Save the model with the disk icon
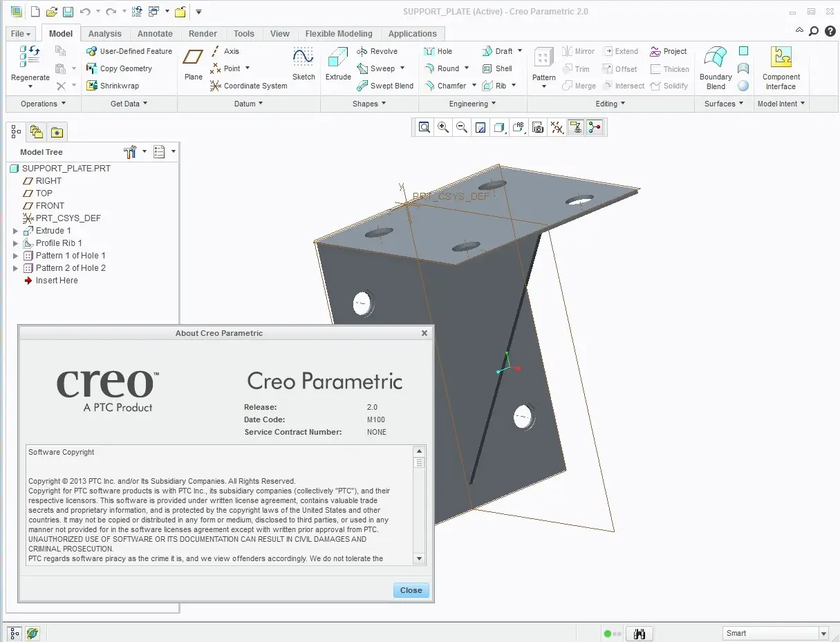 point(68,12)
